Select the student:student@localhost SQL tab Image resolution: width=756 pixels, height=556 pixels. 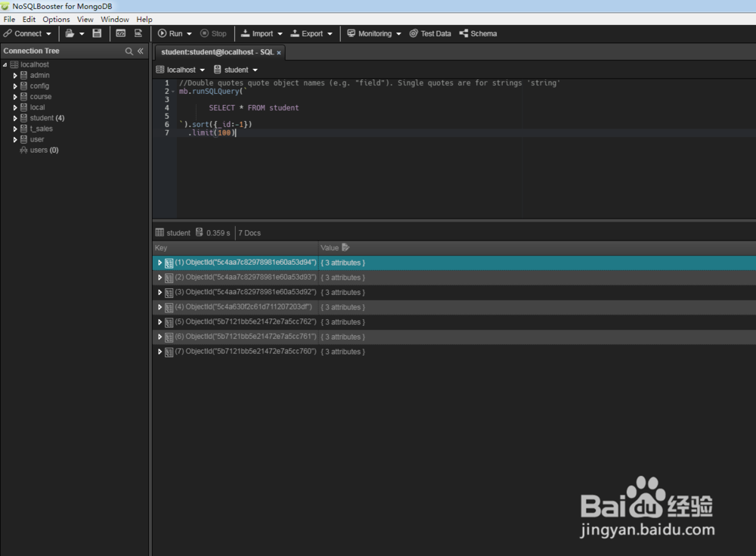pyautogui.click(x=218, y=52)
